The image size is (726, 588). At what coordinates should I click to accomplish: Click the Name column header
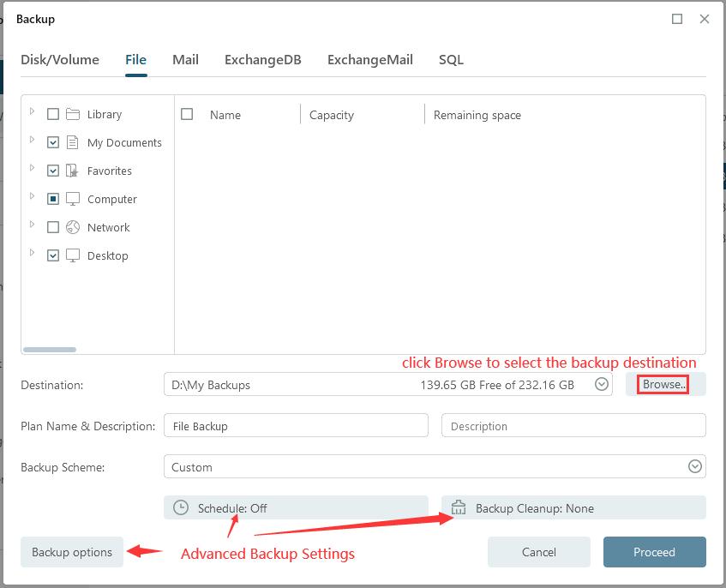[225, 115]
